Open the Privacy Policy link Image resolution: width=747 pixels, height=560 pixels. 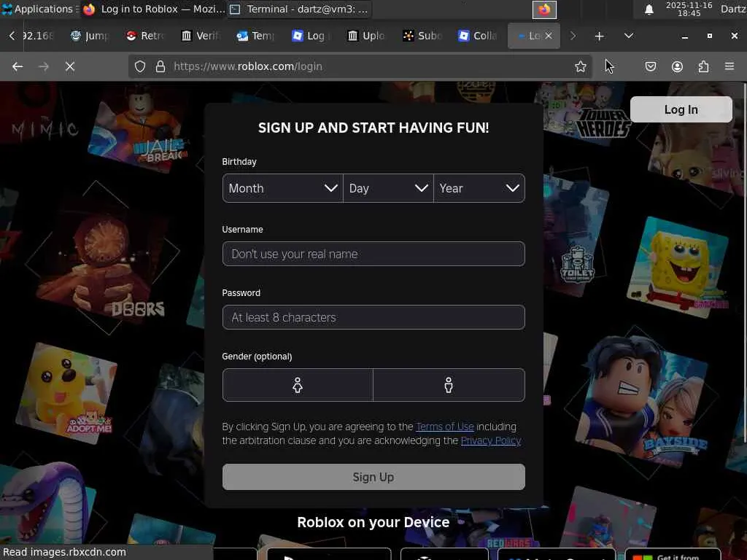(491, 440)
